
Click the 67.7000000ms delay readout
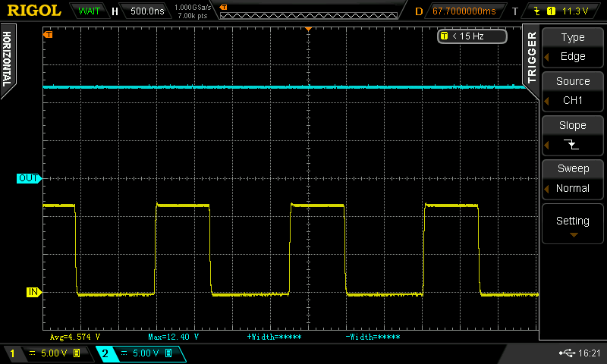[464, 11]
